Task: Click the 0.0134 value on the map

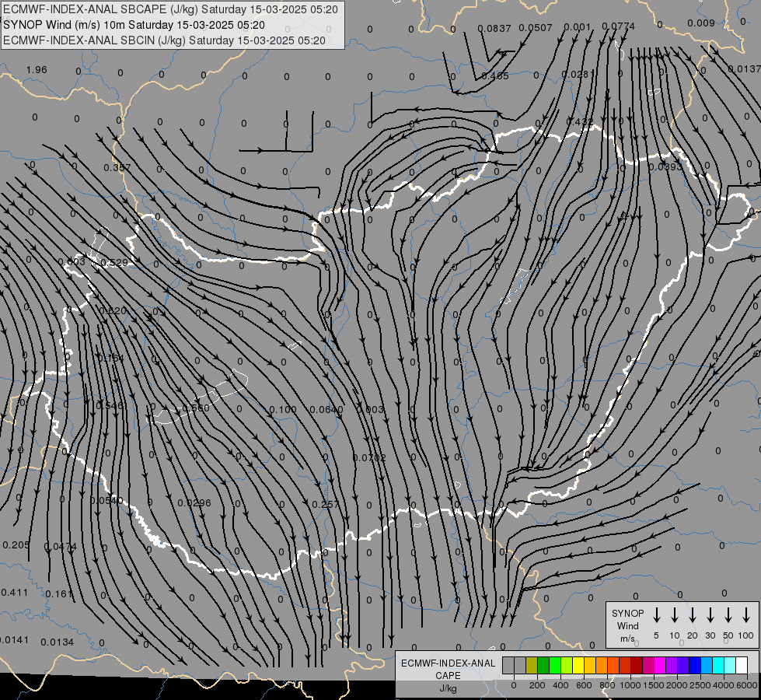Action: [58, 642]
